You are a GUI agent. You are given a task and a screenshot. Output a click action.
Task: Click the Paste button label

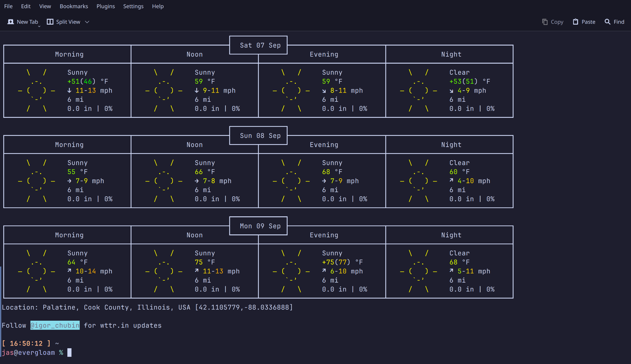588,22
